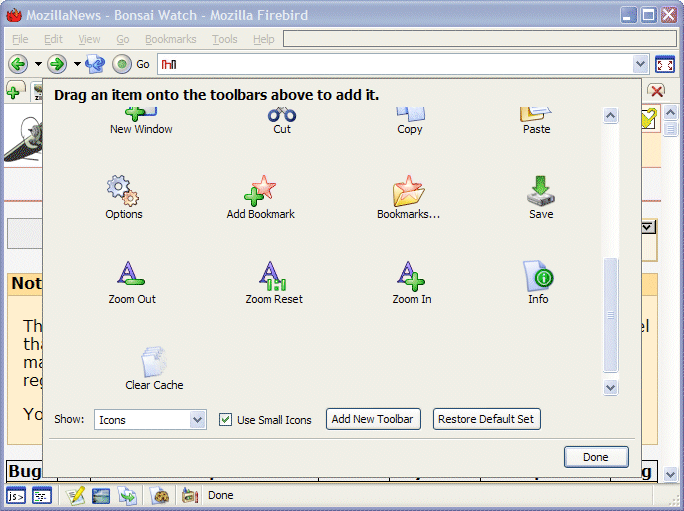Click the scroll up arrow in icon list
Screen dimensions: 684x511
click(611, 116)
